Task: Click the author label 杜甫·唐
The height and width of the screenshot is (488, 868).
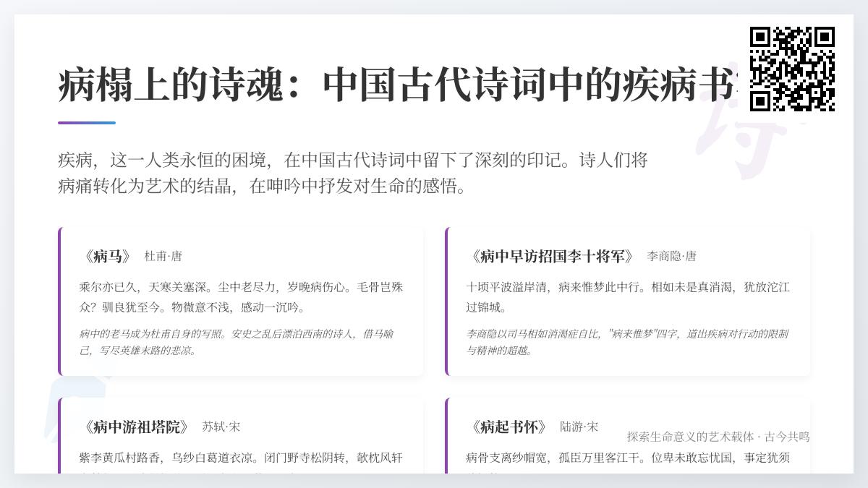Action: pyautogui.click(x=163, y=257)
